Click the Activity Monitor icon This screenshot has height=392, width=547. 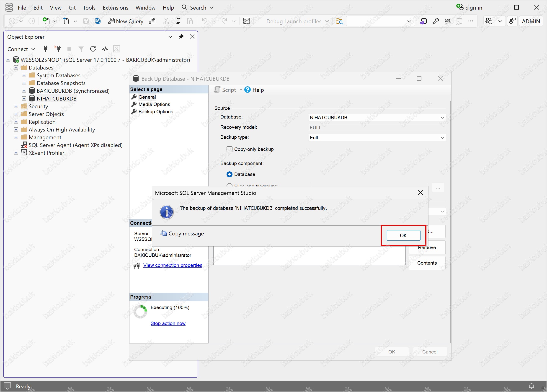(105, 49)
